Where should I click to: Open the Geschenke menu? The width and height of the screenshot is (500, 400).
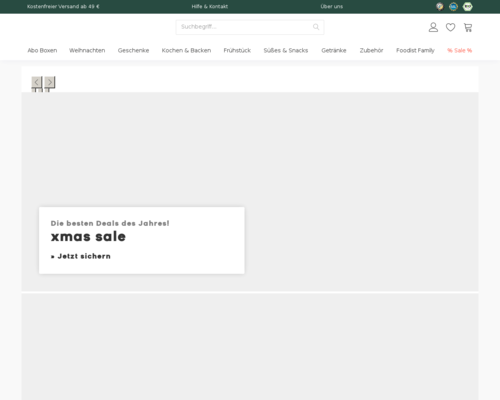click(x=133, y=50)
